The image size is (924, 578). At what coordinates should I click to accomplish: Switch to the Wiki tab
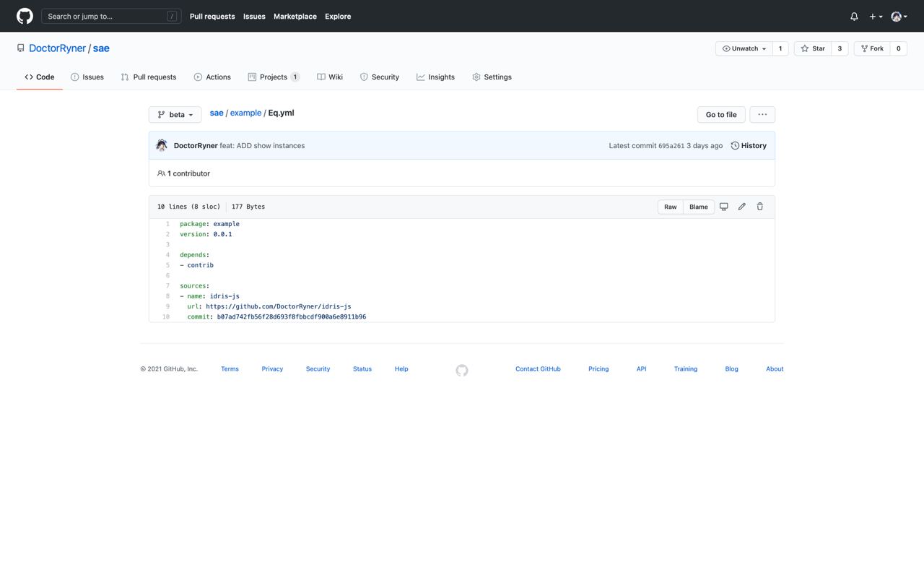click(x=330, y=77)
